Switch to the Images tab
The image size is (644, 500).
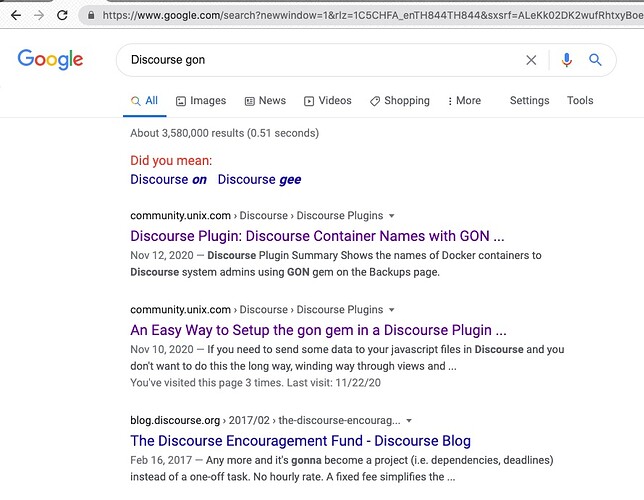coord(201,101)
